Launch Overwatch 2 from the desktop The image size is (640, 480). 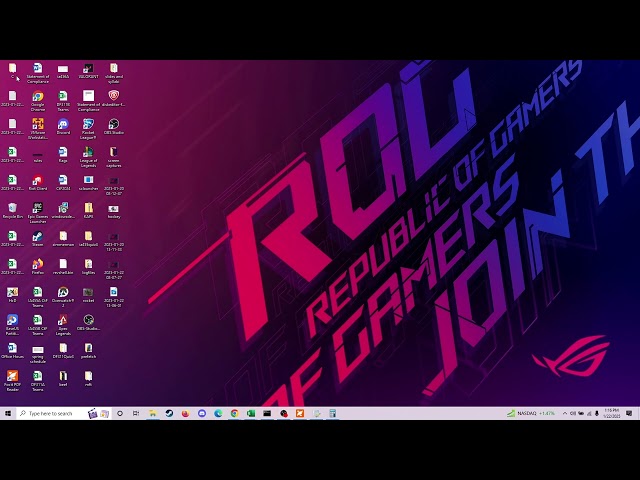(63, 297)
